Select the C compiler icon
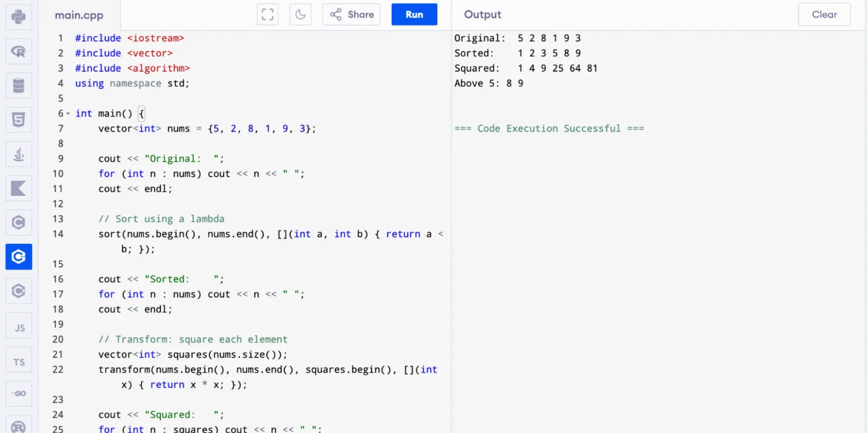 (x=18, y=222)
